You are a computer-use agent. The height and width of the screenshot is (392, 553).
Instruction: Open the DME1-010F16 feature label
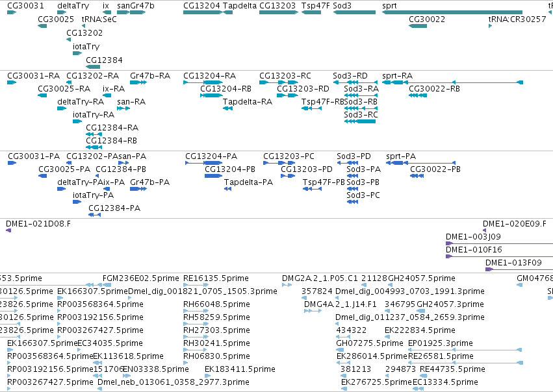coord(474,250)
